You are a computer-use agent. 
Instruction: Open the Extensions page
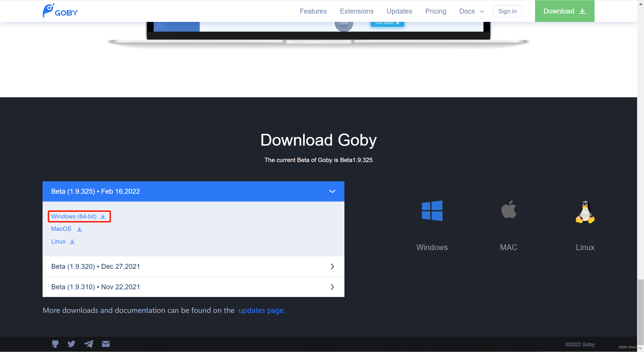point(356,11)
